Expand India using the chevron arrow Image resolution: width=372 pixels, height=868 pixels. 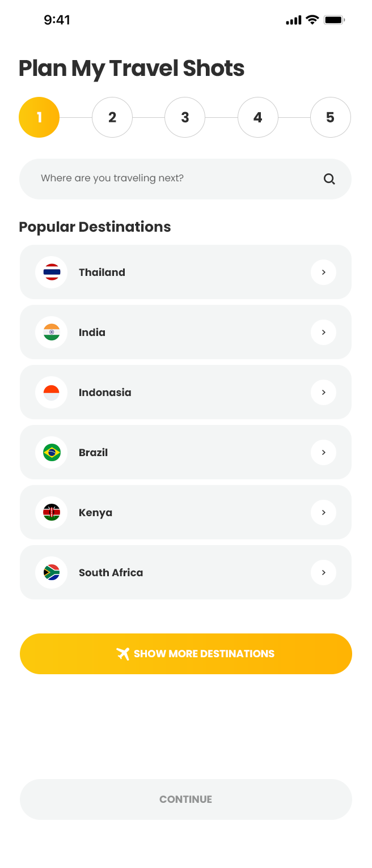(x=324, y=333)
